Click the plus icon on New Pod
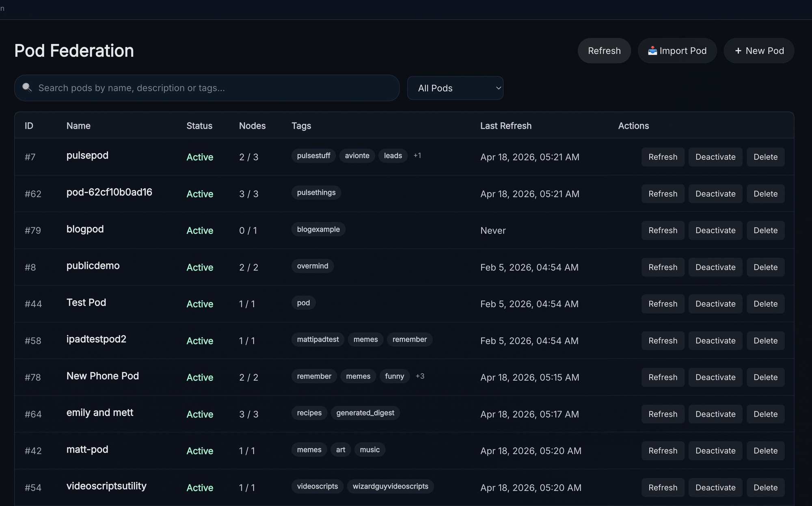Screen dimensions: 812x506 click(x=738, y=51)
